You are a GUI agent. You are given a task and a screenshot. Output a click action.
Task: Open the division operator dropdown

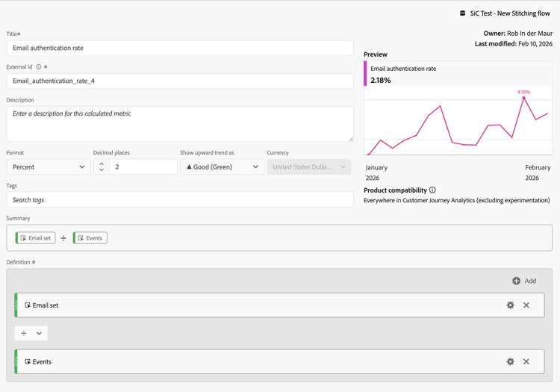click(x=31, y=333)
